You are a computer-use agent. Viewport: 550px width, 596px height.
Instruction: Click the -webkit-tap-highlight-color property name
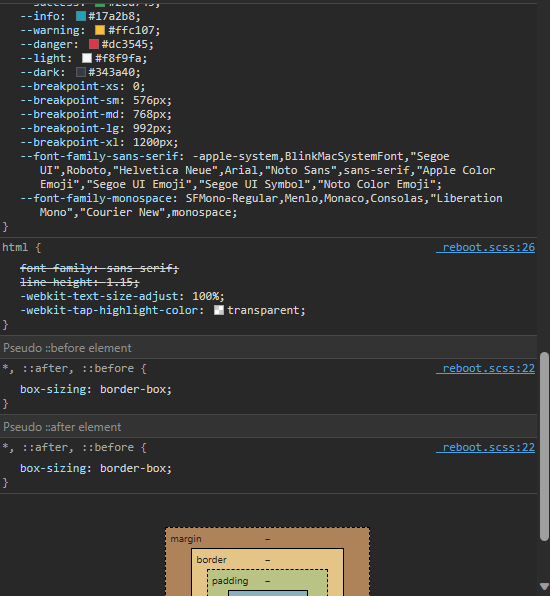tap(109, 310)
